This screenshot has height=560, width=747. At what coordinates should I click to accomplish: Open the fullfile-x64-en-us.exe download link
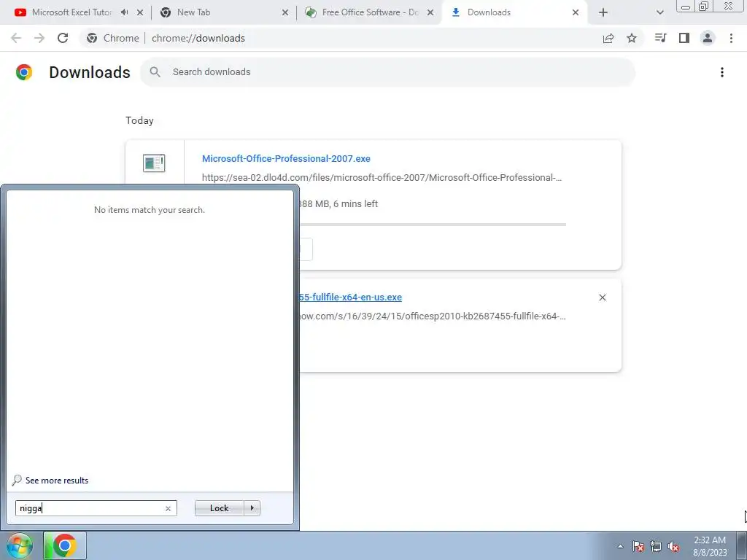pyautogui.click(x=350, y=297)
